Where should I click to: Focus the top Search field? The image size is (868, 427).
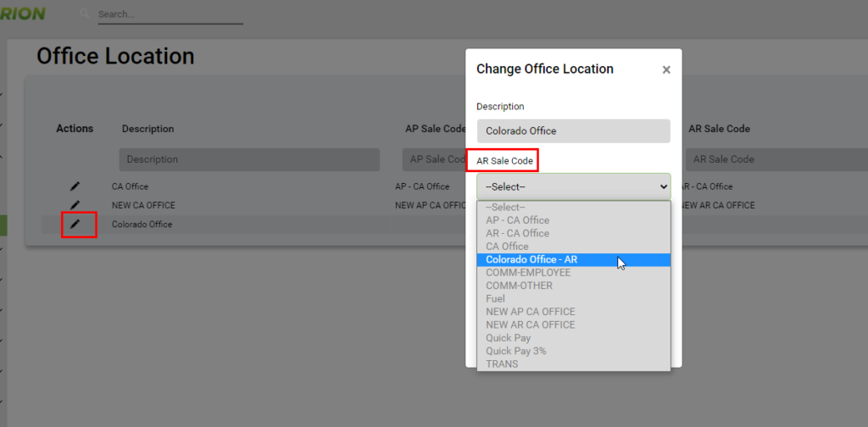[x=170, y=14]
